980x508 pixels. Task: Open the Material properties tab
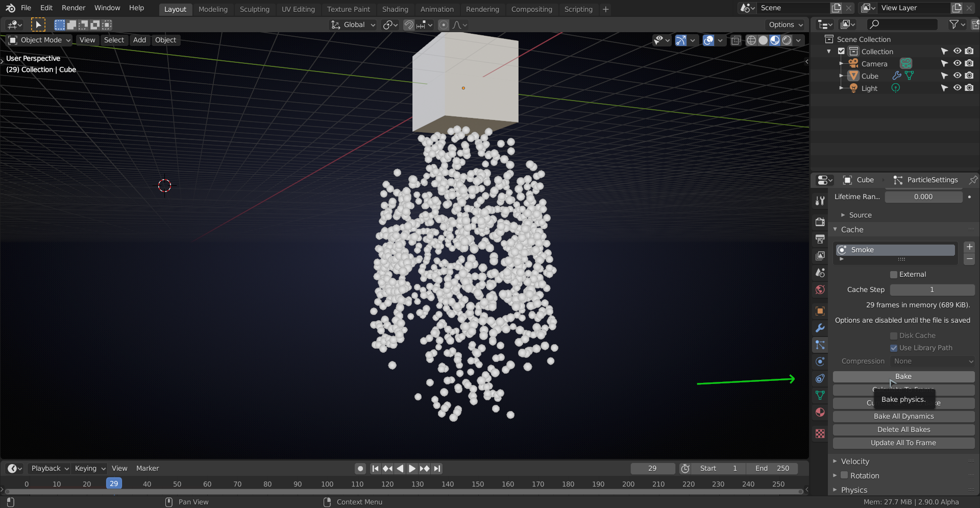point(820,412)
